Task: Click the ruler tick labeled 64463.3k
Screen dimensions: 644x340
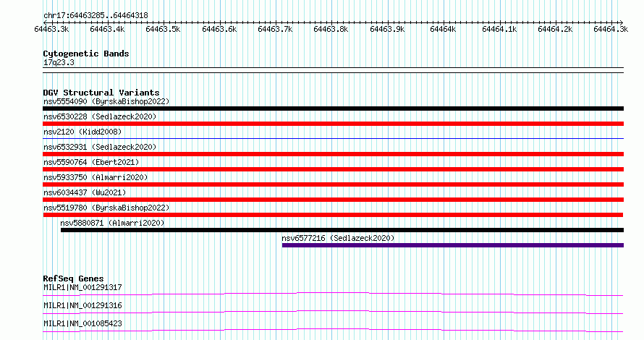Action: 51,30
